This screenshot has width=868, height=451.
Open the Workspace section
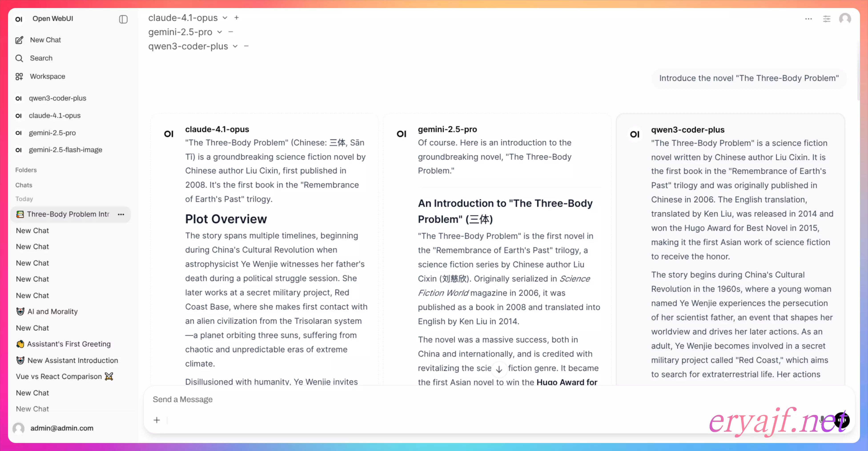pyautogui.click(x=47, y=77)
